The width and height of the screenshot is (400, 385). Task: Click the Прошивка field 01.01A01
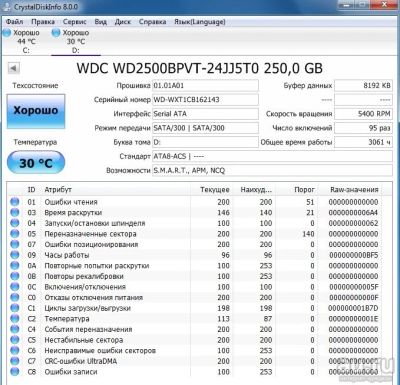point(205,86)
